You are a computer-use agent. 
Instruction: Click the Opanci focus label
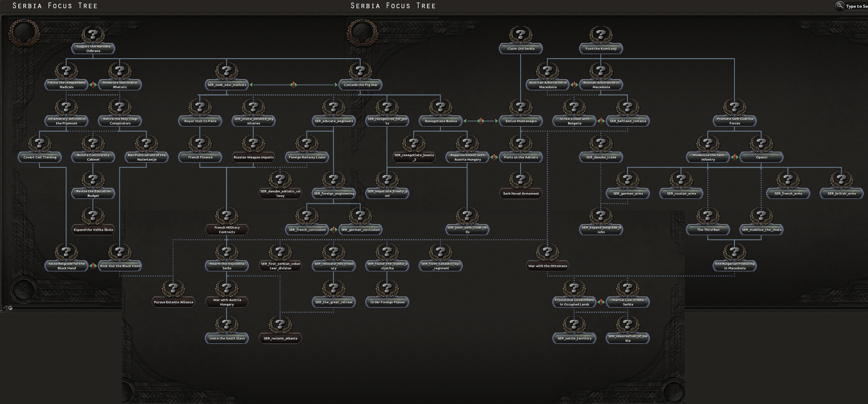761,157
